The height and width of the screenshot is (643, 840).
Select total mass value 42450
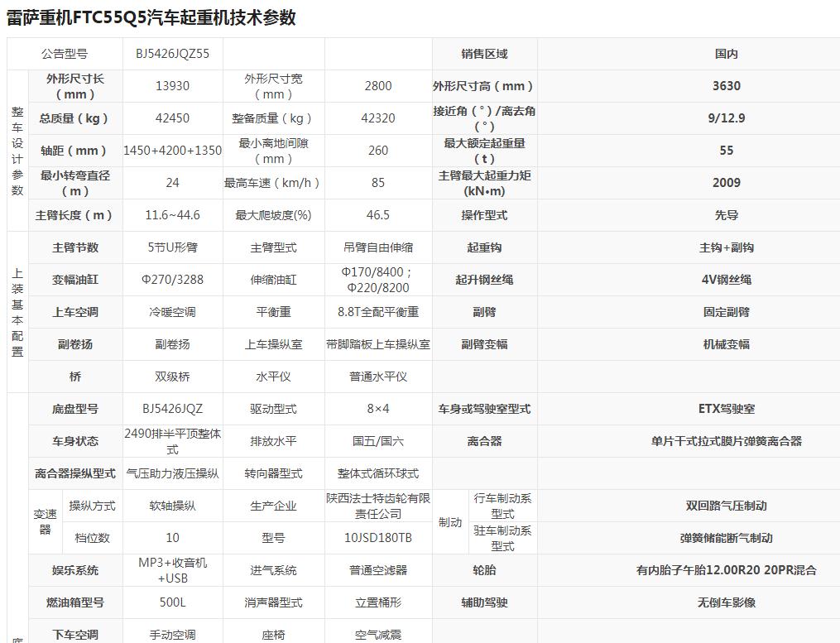[172, 118]
